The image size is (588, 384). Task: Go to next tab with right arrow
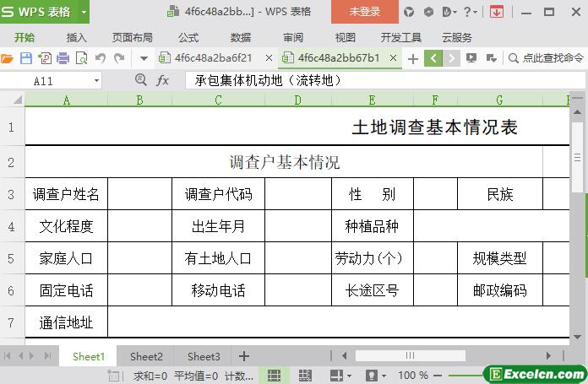click(451, 58)
